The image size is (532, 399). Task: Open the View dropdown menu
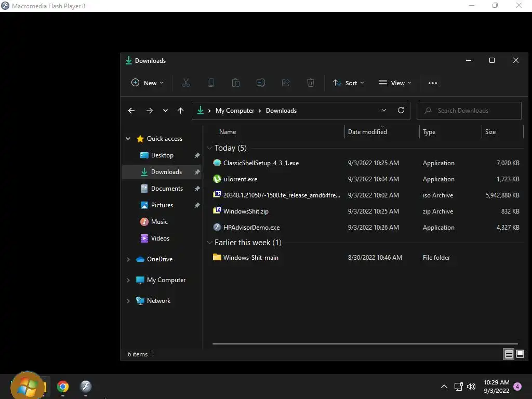[395, 83]
